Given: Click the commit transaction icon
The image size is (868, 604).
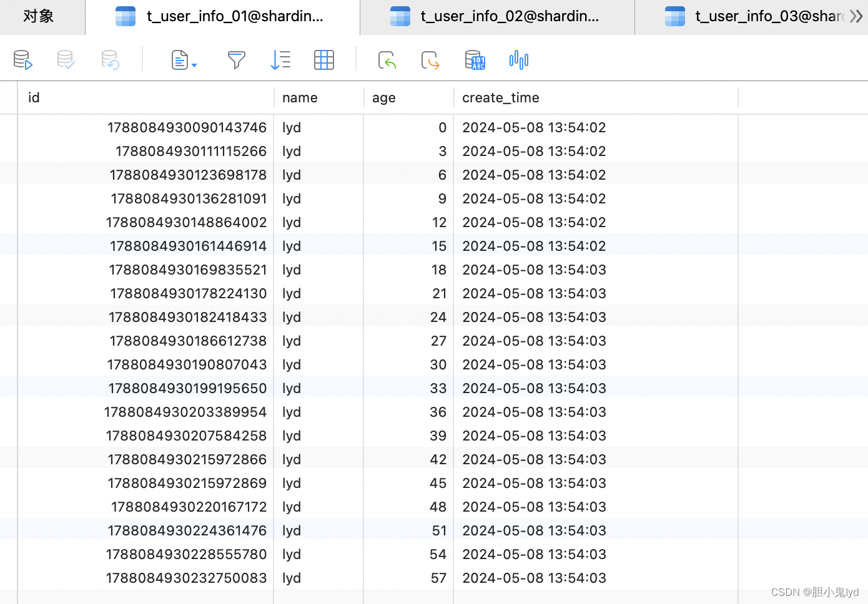Looking at the screenshot, I should tap(66, 60).
